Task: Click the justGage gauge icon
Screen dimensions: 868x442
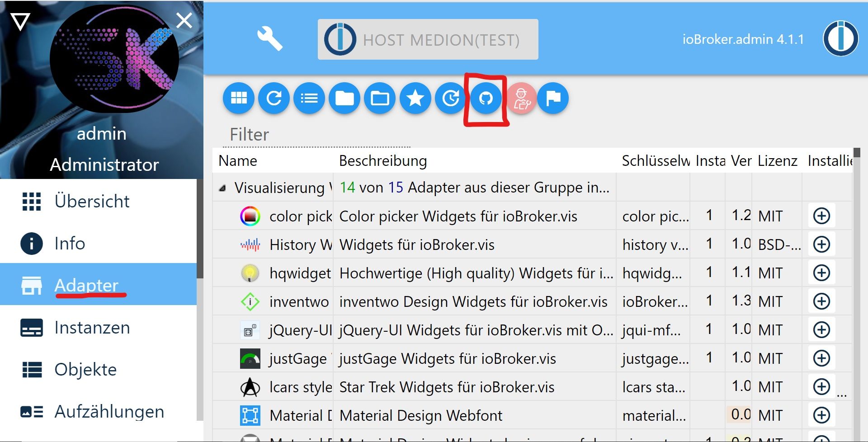Action: tap(250, 358)
